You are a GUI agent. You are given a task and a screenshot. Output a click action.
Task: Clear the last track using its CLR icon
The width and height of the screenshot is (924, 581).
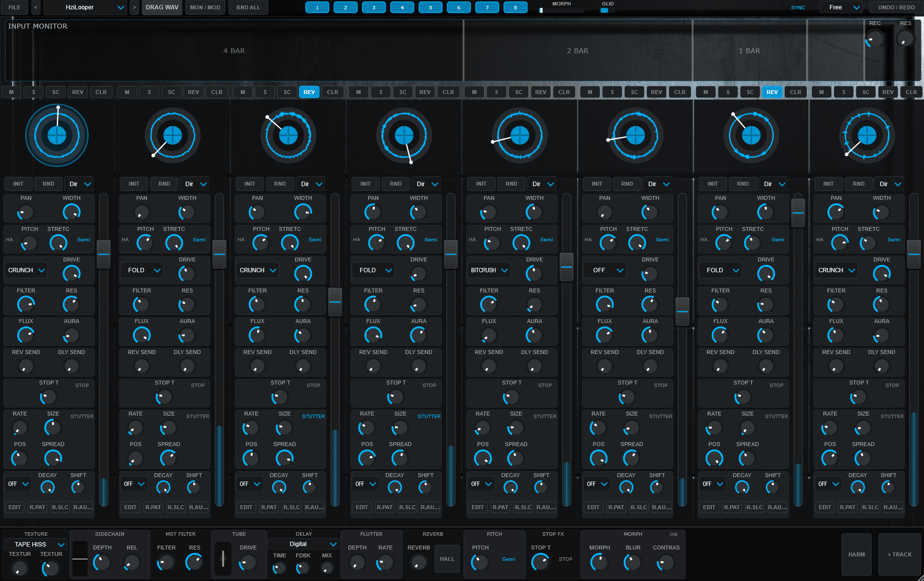pos(911,92)
